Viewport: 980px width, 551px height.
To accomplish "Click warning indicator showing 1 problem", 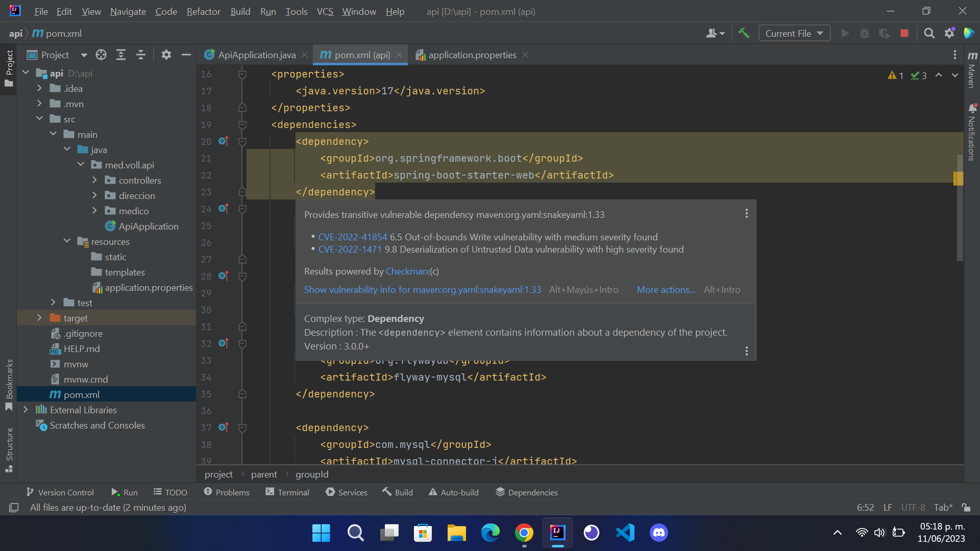I will point(896,76).
